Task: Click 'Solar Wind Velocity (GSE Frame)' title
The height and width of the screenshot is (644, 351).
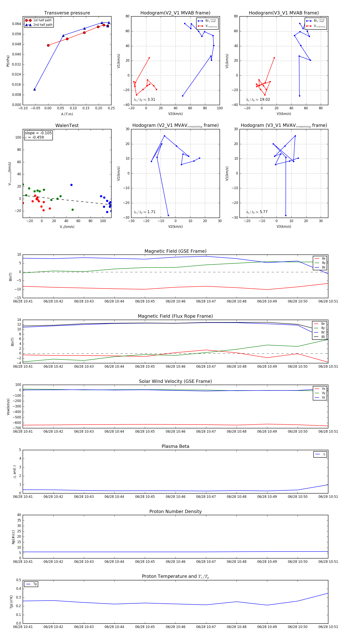Action: pos(175,381)
